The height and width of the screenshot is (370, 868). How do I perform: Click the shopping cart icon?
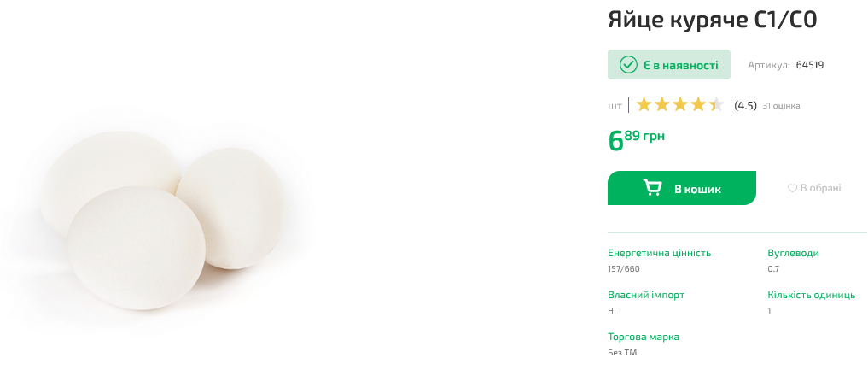652,188
